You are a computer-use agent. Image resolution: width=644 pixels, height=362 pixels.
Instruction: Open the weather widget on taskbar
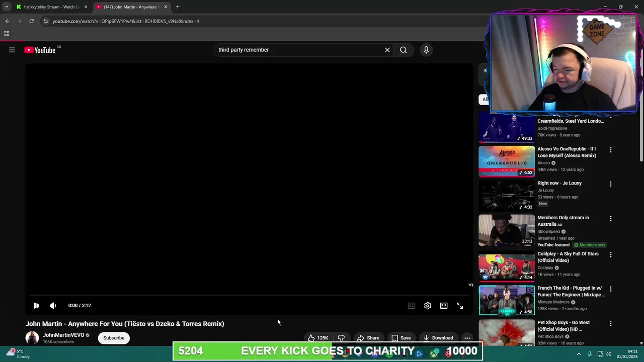tap(18, 353)
